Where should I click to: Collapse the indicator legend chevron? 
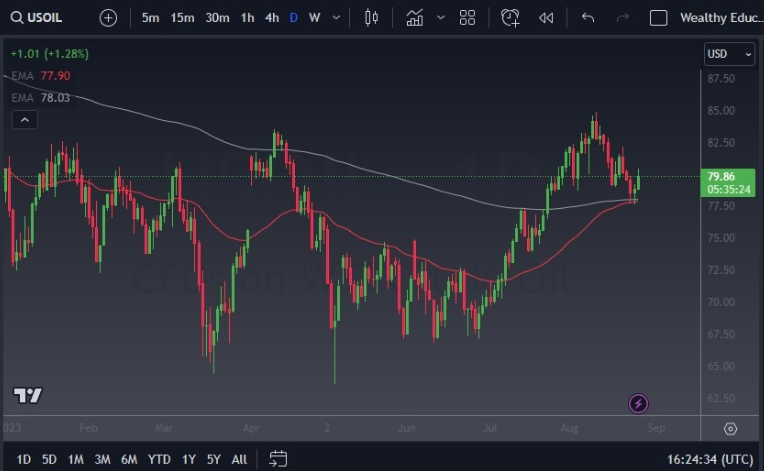25,120
